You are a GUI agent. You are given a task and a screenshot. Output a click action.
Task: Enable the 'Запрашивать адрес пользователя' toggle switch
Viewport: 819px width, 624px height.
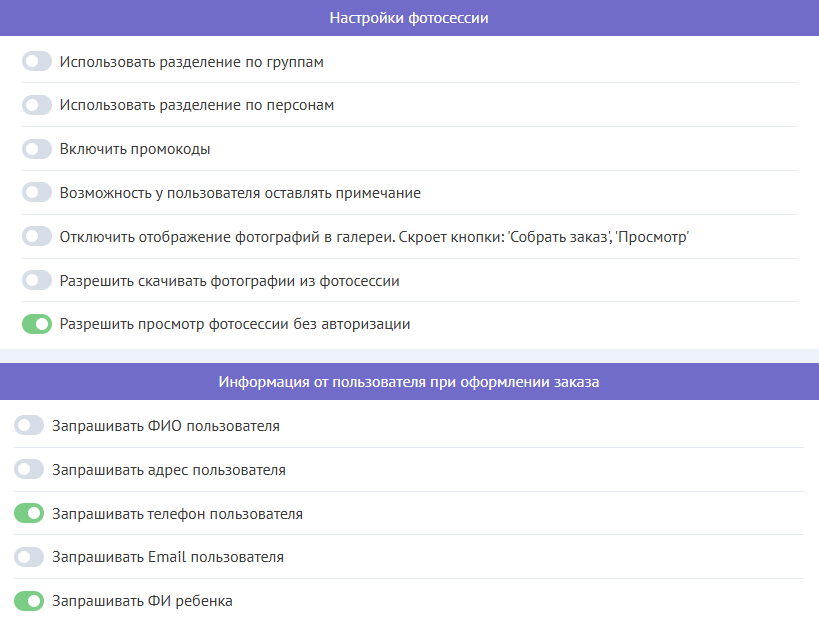(29, 470)
